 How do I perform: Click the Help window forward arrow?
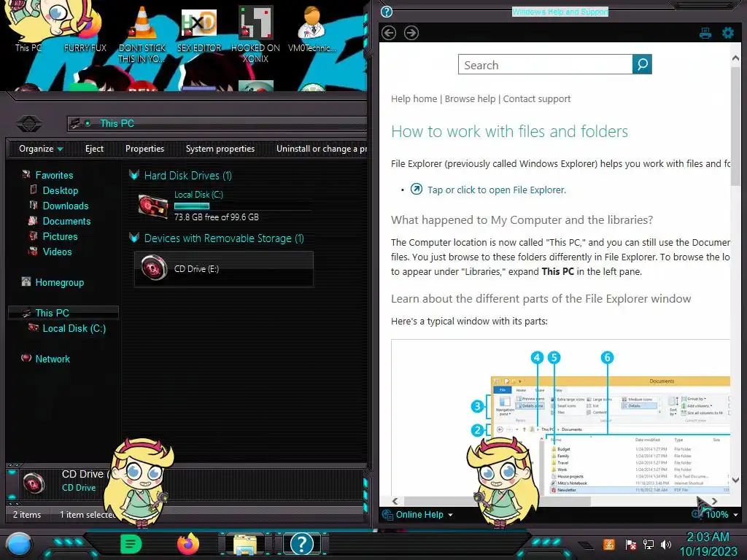[x=411, y=33]
